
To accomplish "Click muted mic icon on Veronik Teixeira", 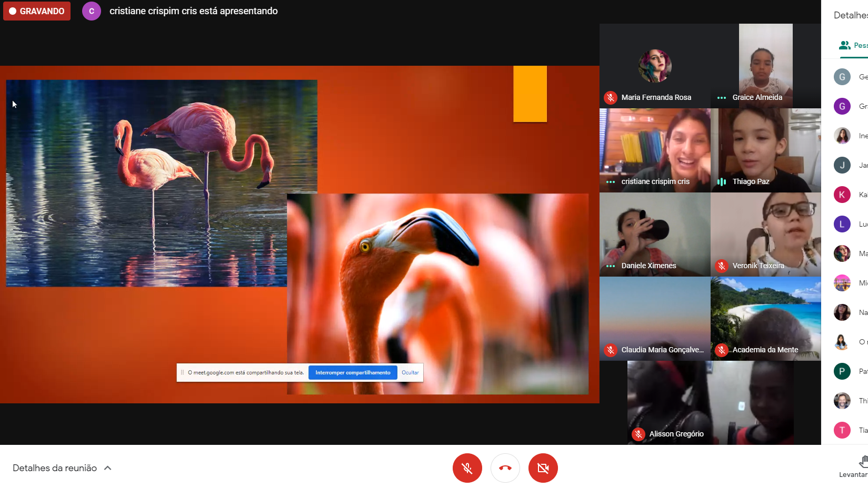I will point(722,266).
